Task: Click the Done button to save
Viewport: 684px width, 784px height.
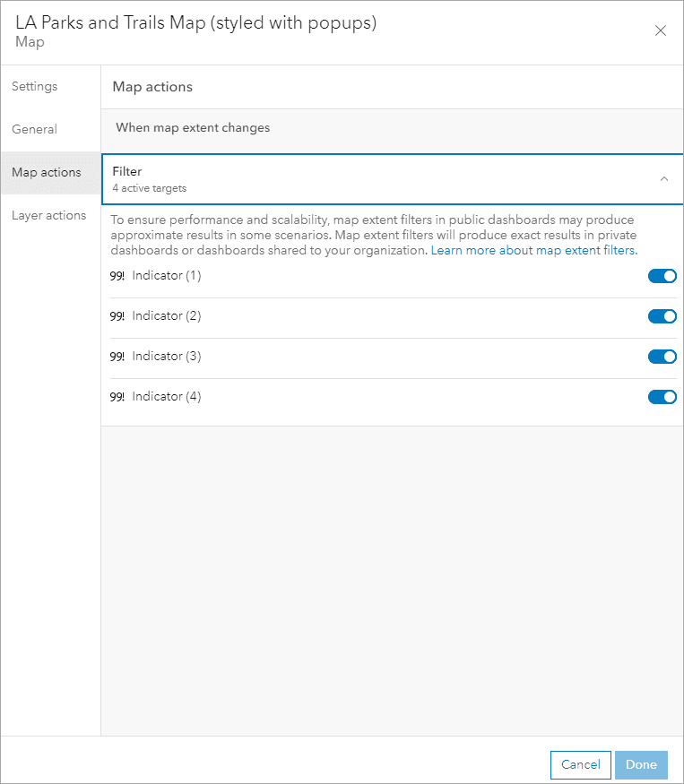Action: point(641,764)
